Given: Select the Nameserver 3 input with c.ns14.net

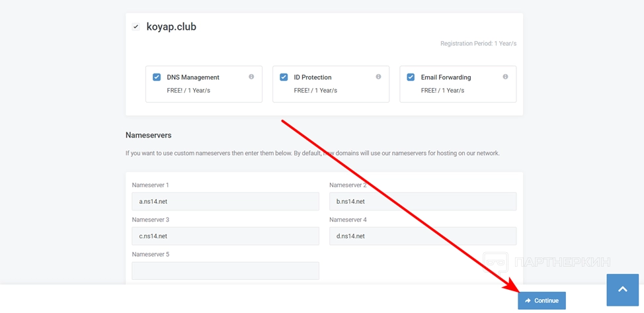Looking at the screenshot, I should [225, 236].
